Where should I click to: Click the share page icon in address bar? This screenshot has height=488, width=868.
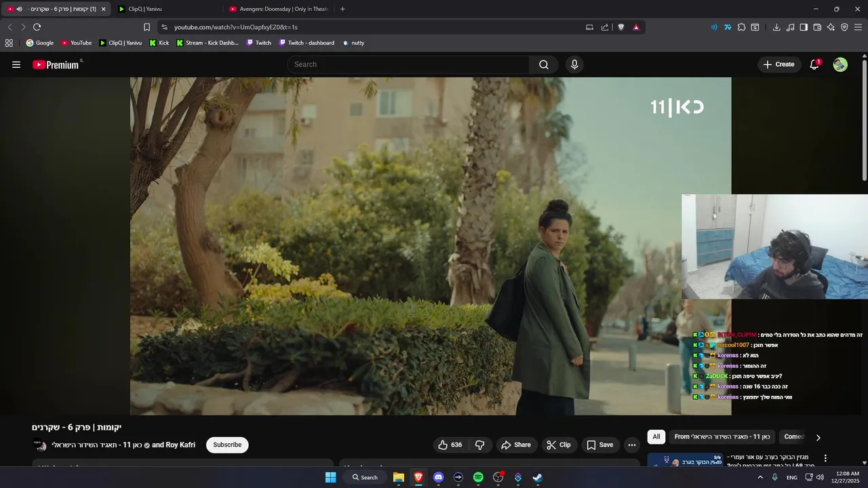pyautogui.click(x=605, y=27)
